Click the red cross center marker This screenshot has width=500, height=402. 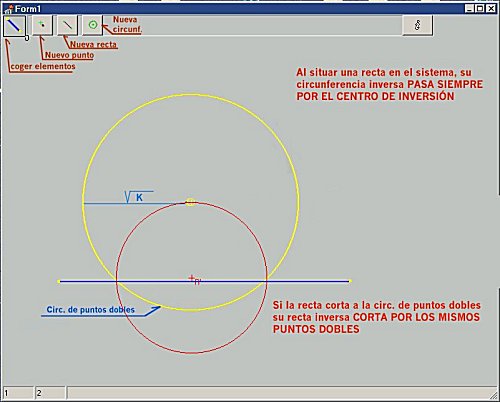[191, 277]
